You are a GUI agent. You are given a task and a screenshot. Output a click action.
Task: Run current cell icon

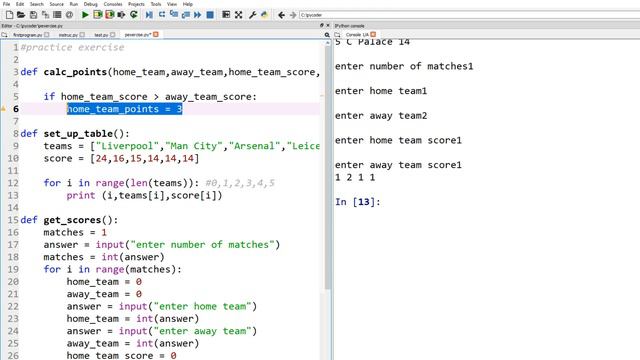point(98,15)
